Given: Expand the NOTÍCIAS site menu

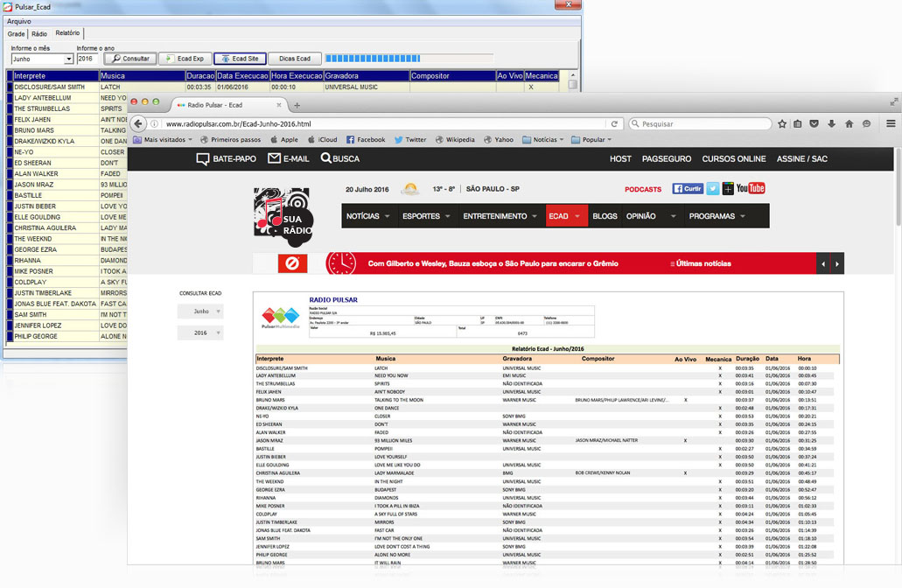Looking at the screenshot, I should click(x=367, y=216).
